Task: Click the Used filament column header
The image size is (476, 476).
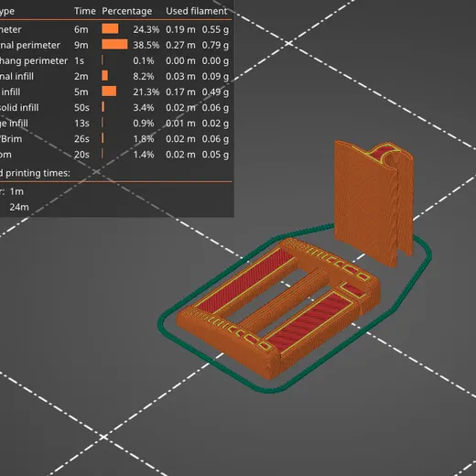Action: click(196, 11)
